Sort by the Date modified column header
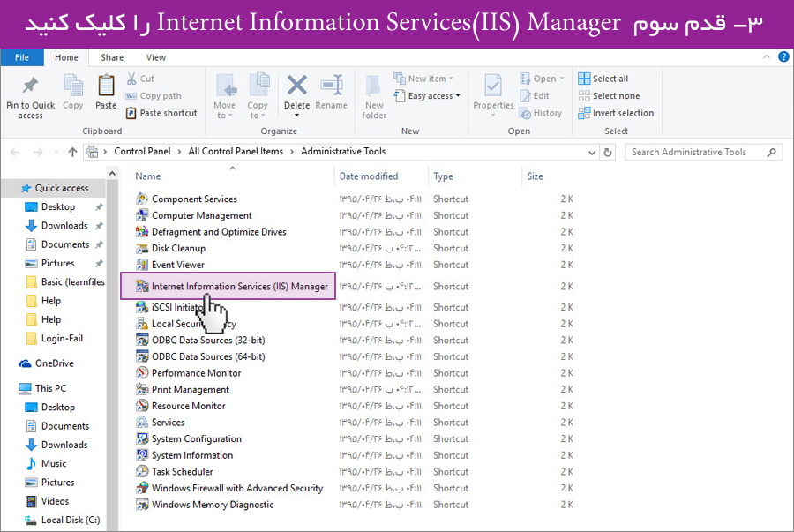794x532 pixels. click(369, 176)
